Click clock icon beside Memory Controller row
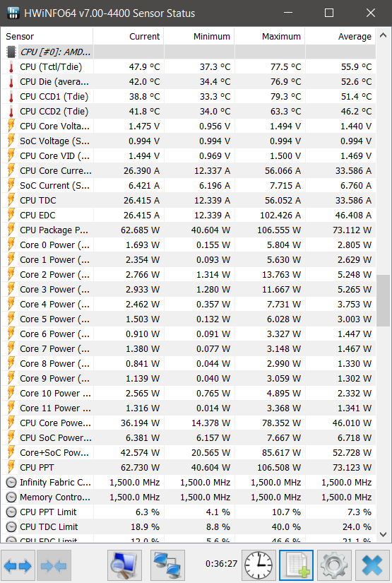The height and width of the screenshot is (583, 392). pyautogui.click(x=11, y=497)
